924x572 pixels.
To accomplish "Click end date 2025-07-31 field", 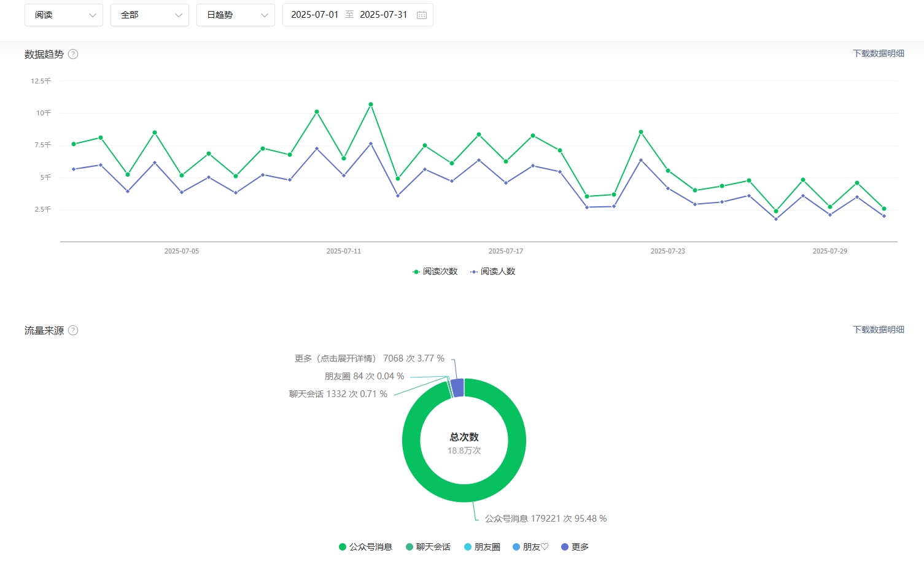I will pyautogui.click(x=384, y=15).
